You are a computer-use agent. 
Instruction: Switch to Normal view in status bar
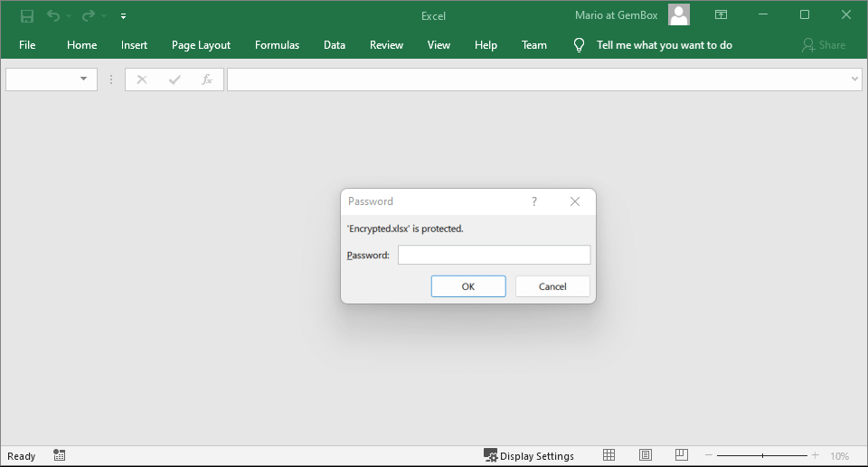[609, 455]
